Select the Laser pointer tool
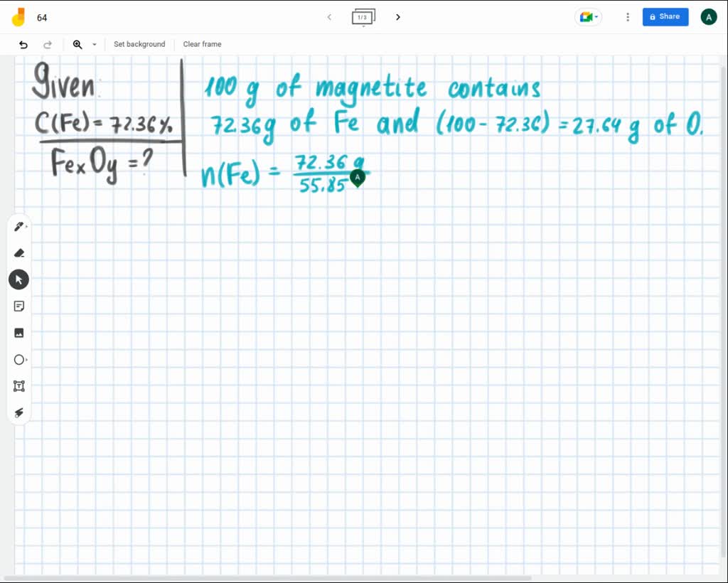Image resolution: width=728 pixels, height=583 pixels. (18, 412)
